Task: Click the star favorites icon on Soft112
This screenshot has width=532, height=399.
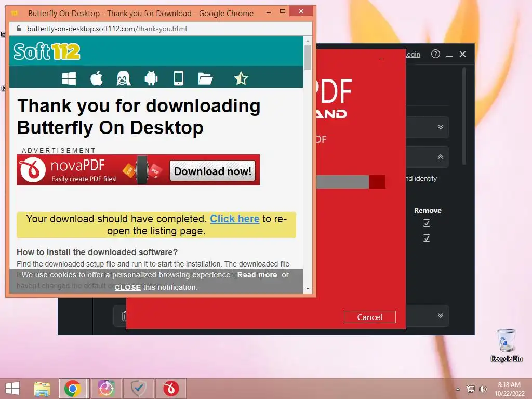Action: coord(241,78)
